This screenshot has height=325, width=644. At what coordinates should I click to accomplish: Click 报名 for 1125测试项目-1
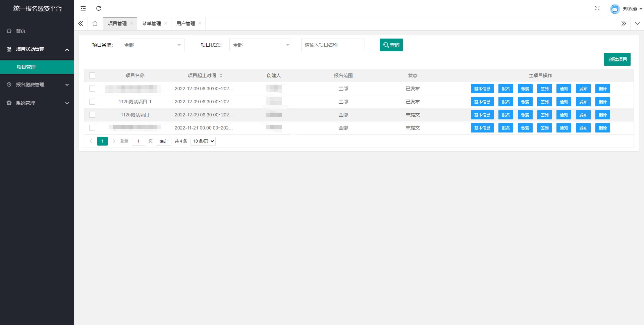coord(506,102)
